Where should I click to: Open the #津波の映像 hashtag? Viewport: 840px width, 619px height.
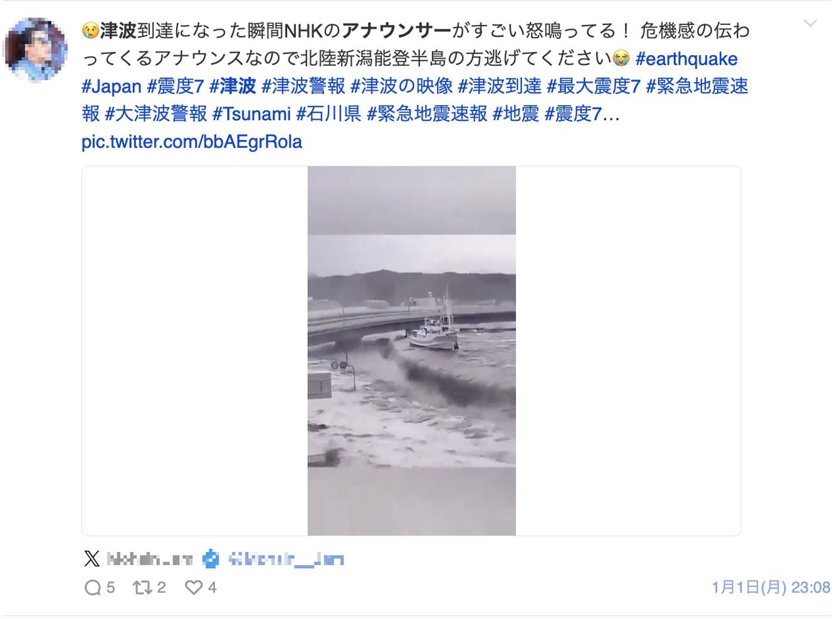pyautogui.click(x=402, y=86)
